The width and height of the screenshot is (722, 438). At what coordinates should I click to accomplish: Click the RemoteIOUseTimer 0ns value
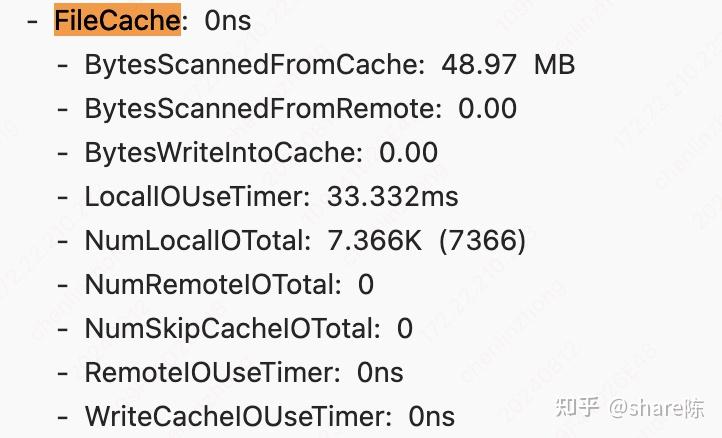380,373
